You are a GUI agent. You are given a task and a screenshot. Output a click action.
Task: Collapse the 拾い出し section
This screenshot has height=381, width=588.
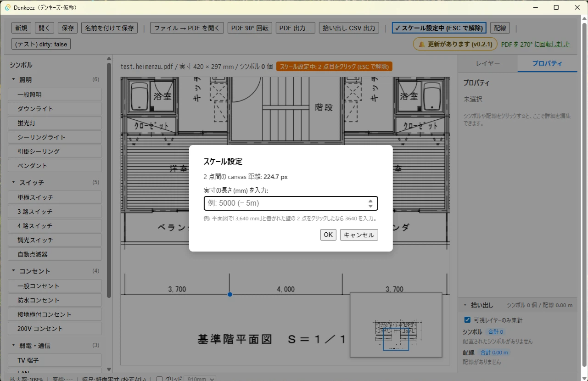pos(465,305)
